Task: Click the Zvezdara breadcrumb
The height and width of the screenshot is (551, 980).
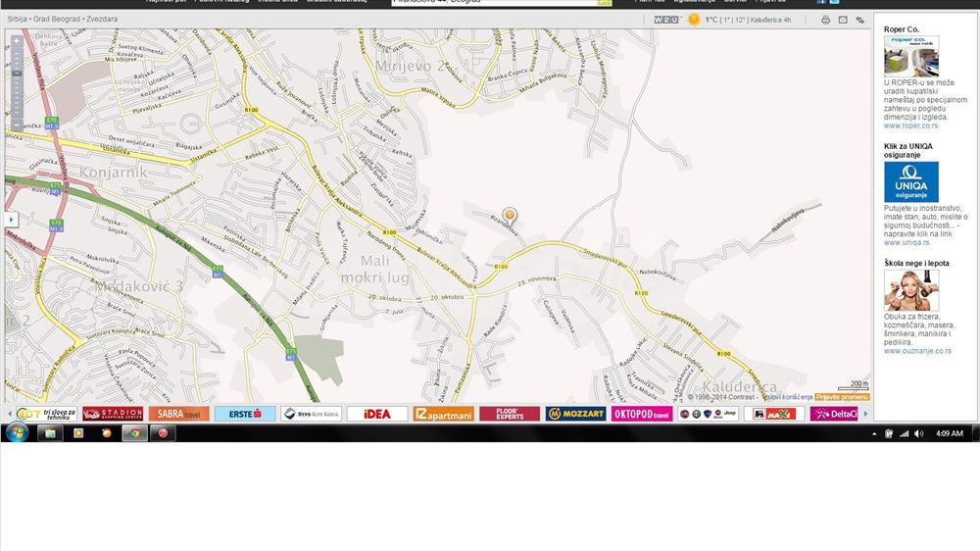Action: tap(102, 20)
